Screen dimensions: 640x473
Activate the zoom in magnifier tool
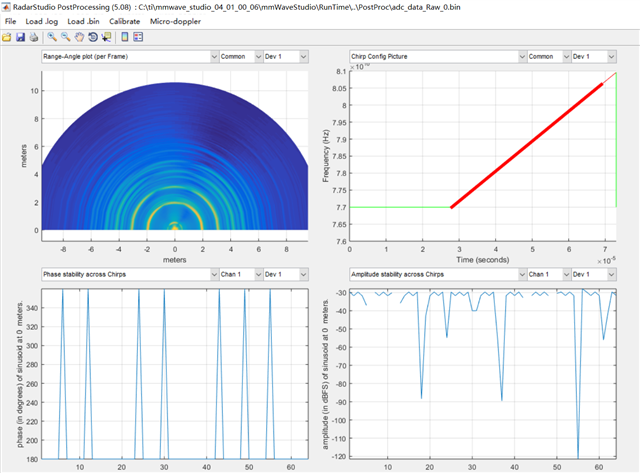pos(52,37)
